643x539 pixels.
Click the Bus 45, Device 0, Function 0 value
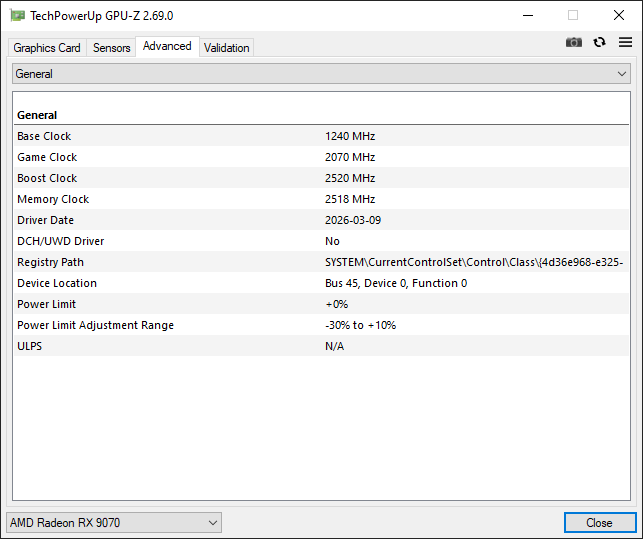click(396, 283)
